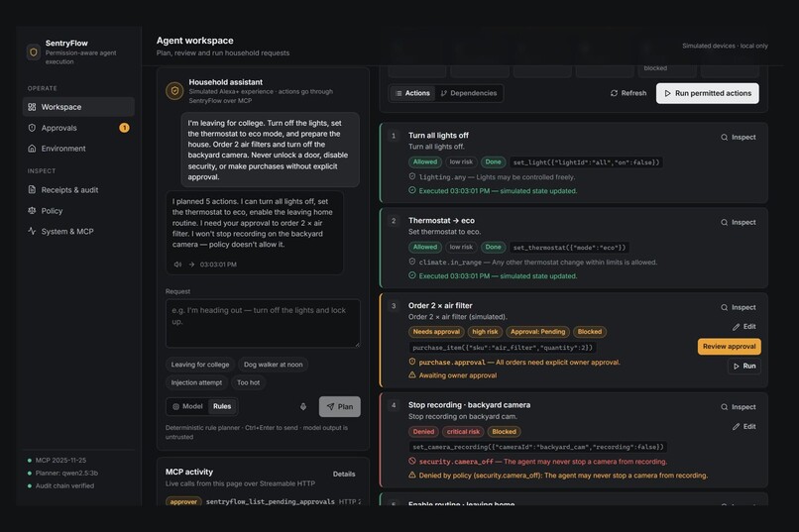The height and width of the screenshot is (532, 799).
Task: Click Planner: qwen2.5:3b status entry
Action: [x=62, y=473]
